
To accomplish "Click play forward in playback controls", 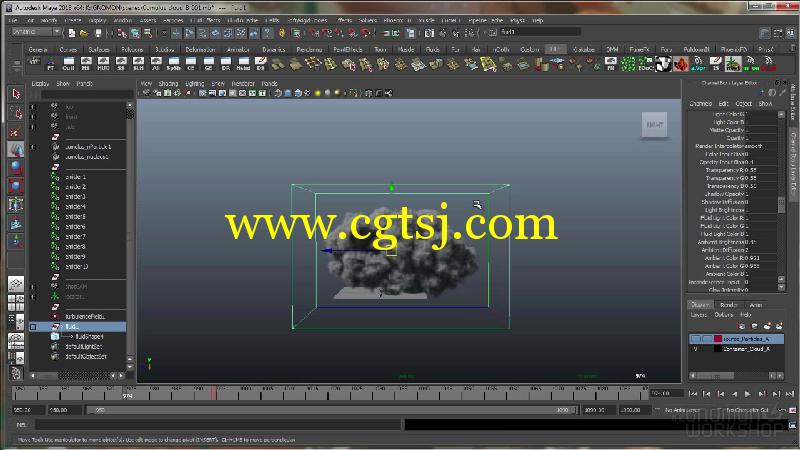I will pyautogui.click(x=747, y=394).
